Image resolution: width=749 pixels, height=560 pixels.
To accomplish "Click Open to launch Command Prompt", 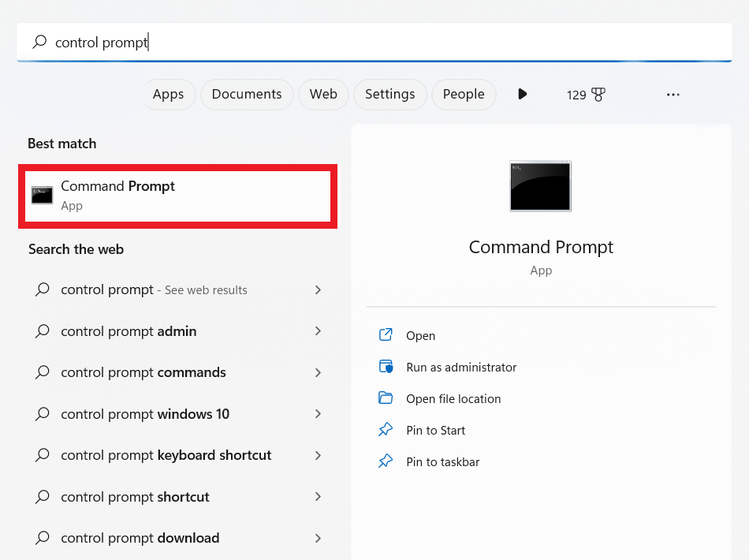I will coord(421,335).
